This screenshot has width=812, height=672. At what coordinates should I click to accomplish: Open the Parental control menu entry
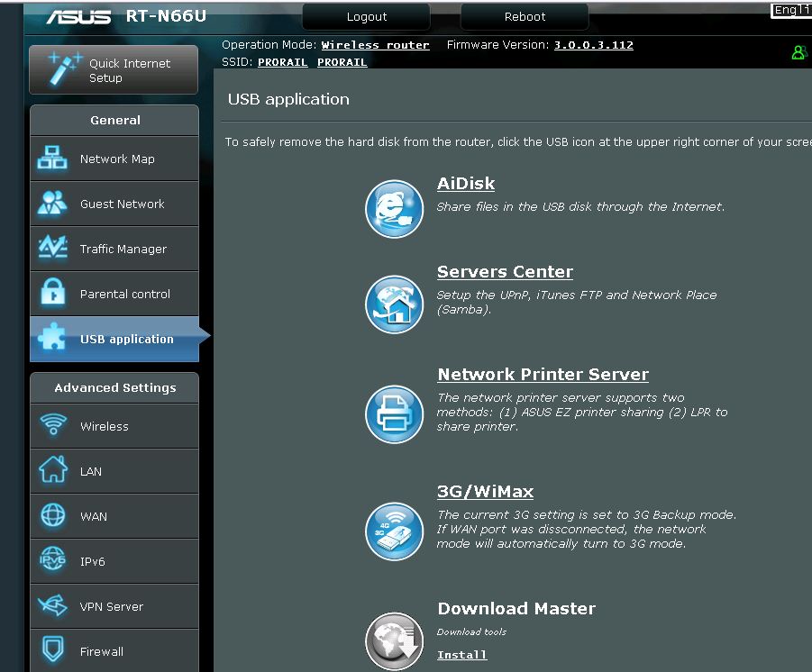[x=114, y=294]
